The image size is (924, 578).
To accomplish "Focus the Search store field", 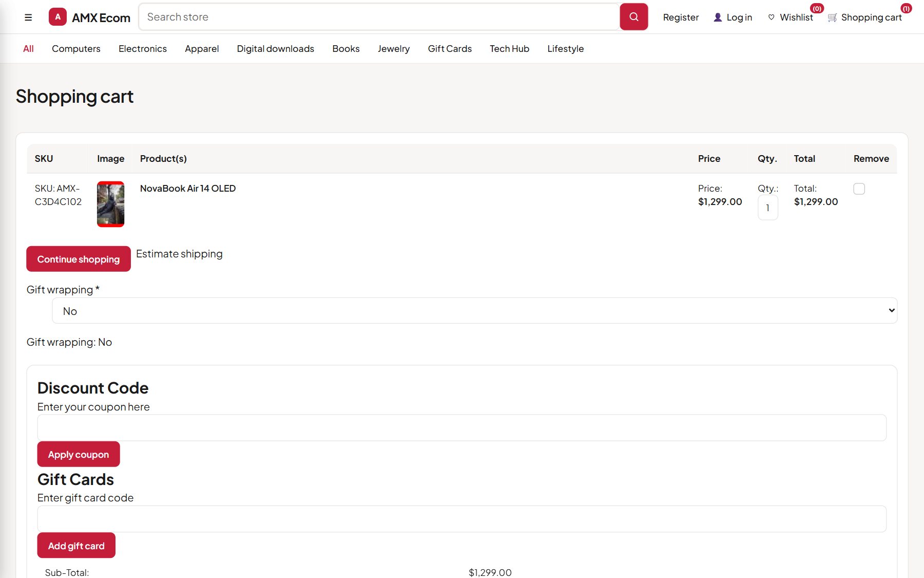I will (379, 17).
